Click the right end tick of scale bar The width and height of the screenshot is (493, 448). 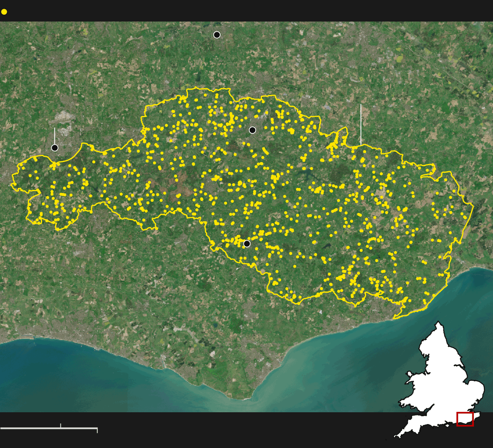[x=97, y=430]
